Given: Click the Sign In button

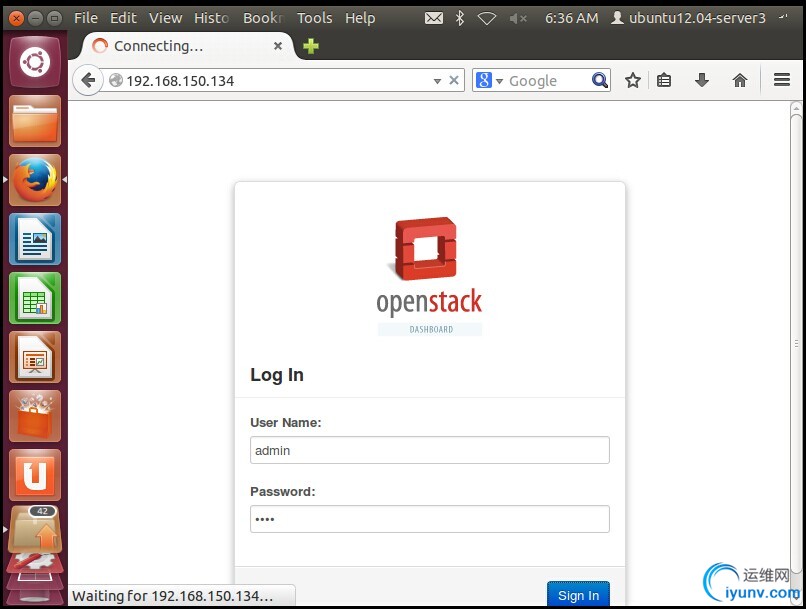Looking at the screenshot, I should (578, 595).
